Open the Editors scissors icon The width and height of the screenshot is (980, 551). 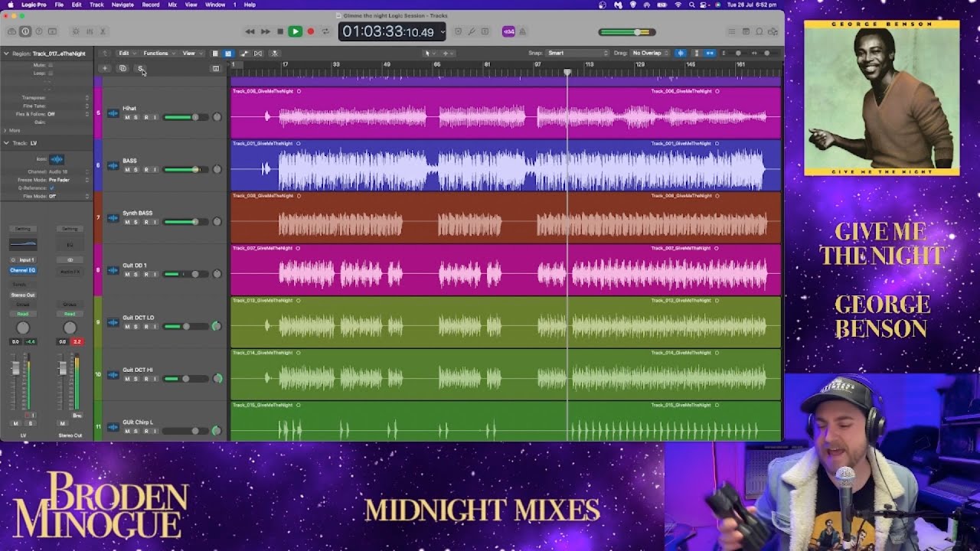[103, 31]
